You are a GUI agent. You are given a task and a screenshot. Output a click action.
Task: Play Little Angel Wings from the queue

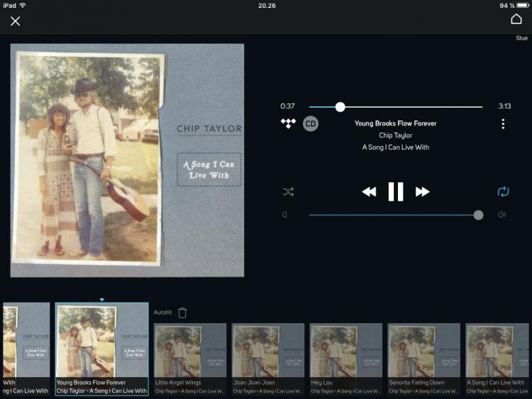tap(190, 359)
